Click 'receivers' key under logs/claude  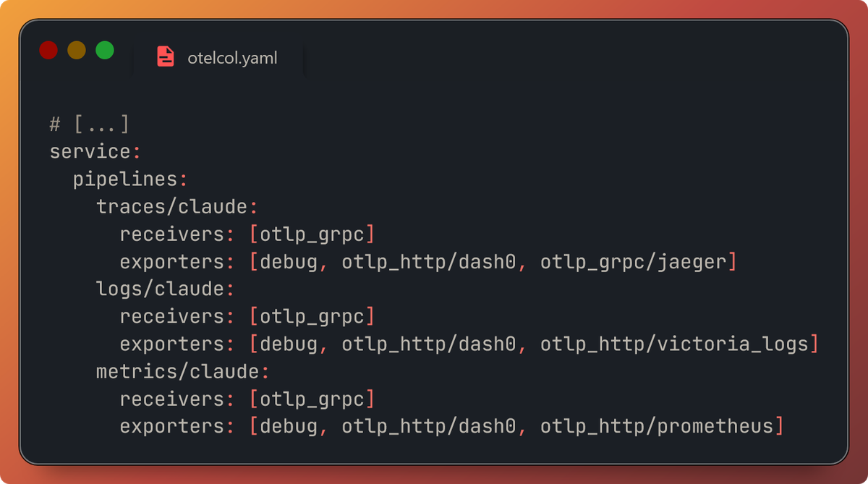[172, 316]
